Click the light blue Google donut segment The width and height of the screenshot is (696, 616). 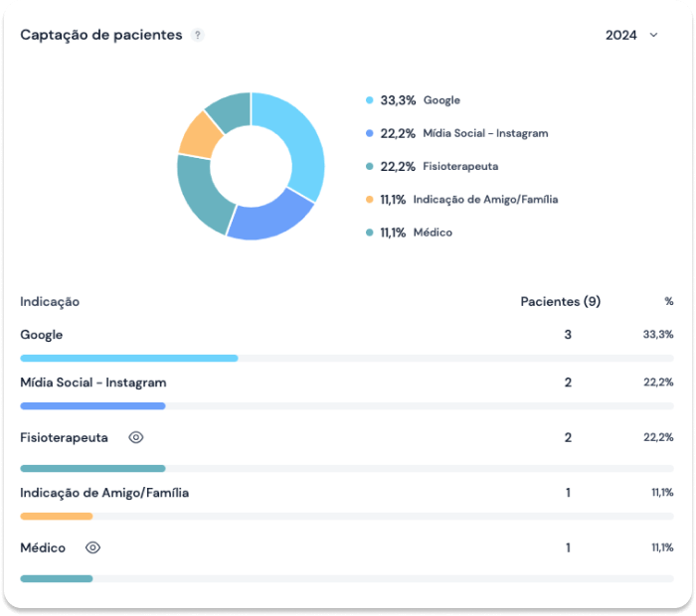point(300,144)
